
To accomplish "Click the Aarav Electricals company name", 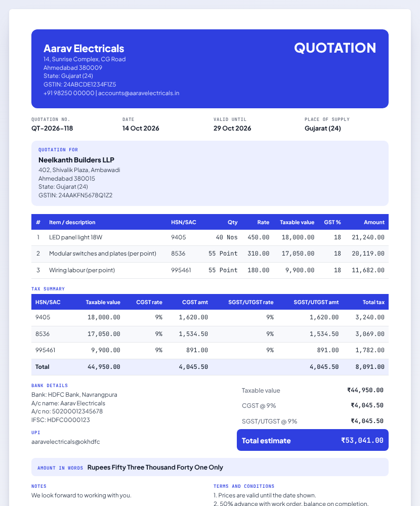I will [x=83, y=49].
